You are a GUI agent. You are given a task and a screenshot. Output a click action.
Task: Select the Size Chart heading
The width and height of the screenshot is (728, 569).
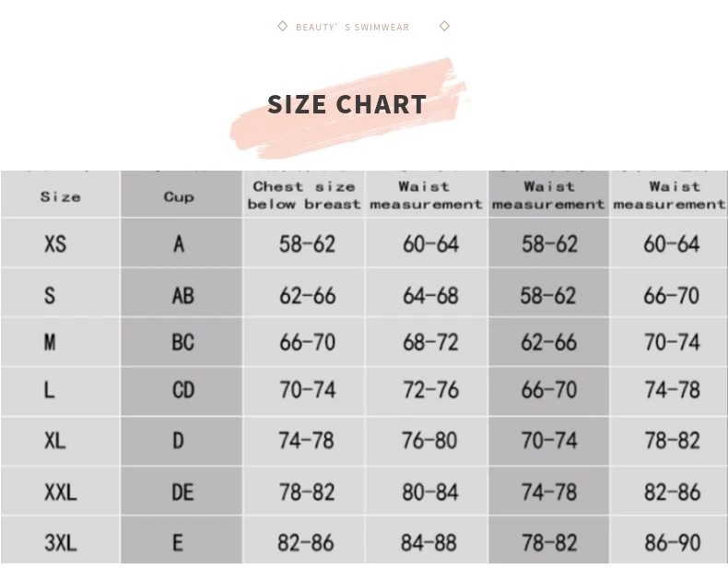point(347,104)
